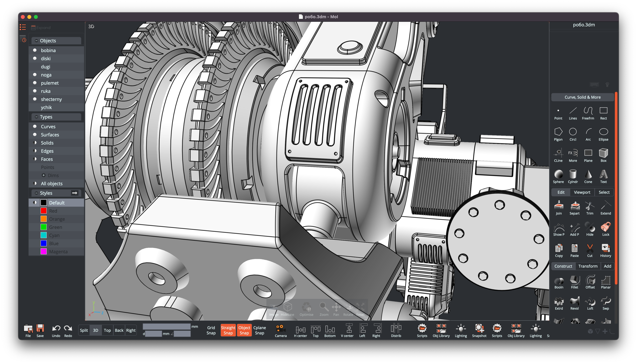Toggle Grid Snap on
The height and width of the screenshot is (364, 637).
click(211, 330)
